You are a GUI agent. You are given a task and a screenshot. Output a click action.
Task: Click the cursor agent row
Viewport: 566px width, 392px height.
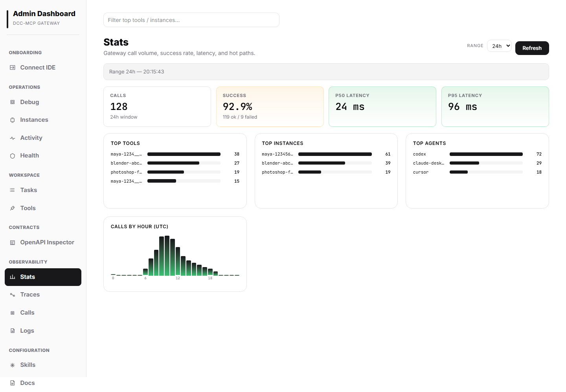[x=477, y=172]
